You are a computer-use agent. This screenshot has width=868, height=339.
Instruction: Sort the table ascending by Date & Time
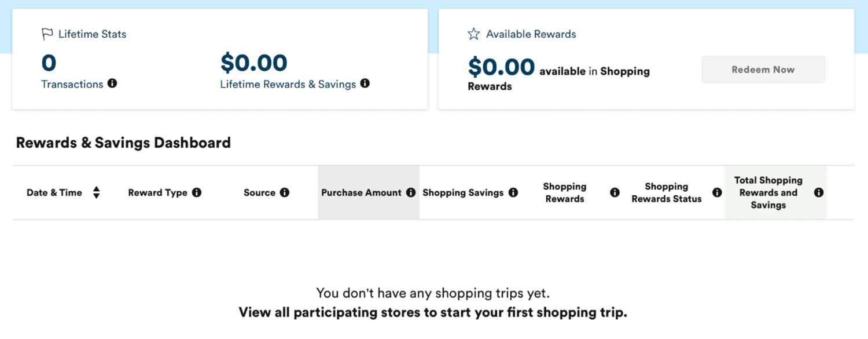95,188
